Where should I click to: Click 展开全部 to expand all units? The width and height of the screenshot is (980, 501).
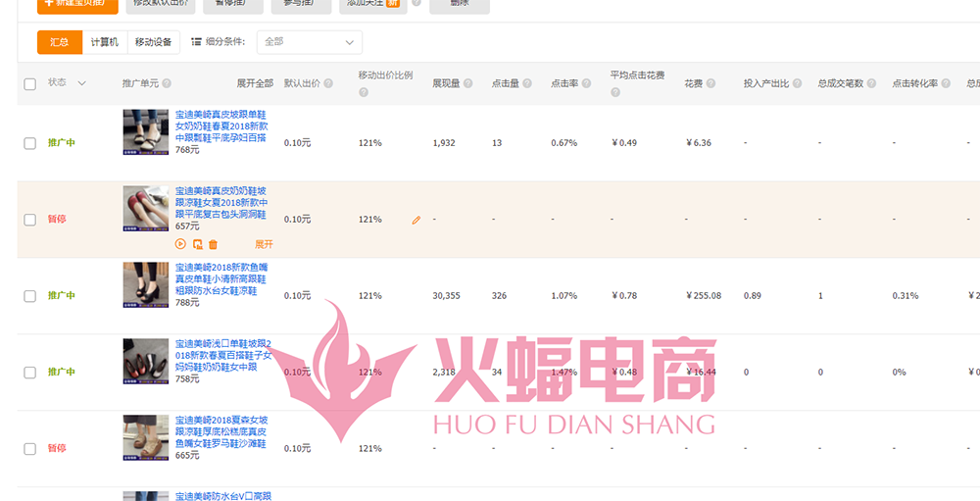click(255, 83)
